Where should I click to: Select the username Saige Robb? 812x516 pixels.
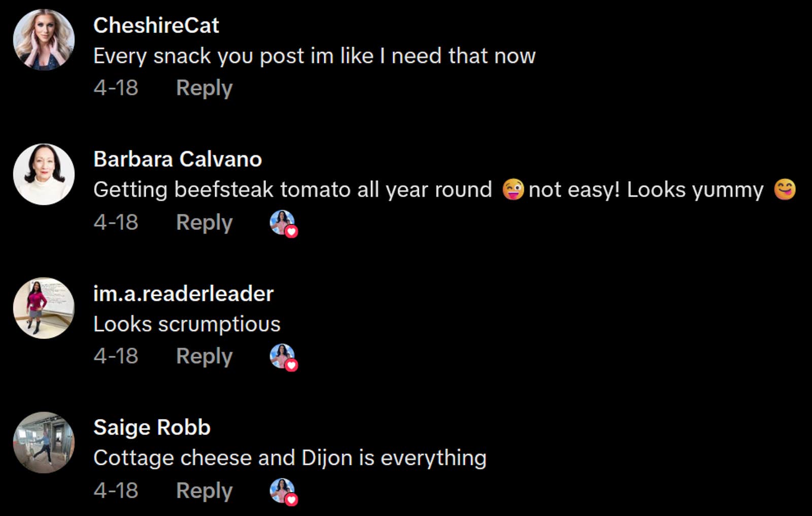151,427
